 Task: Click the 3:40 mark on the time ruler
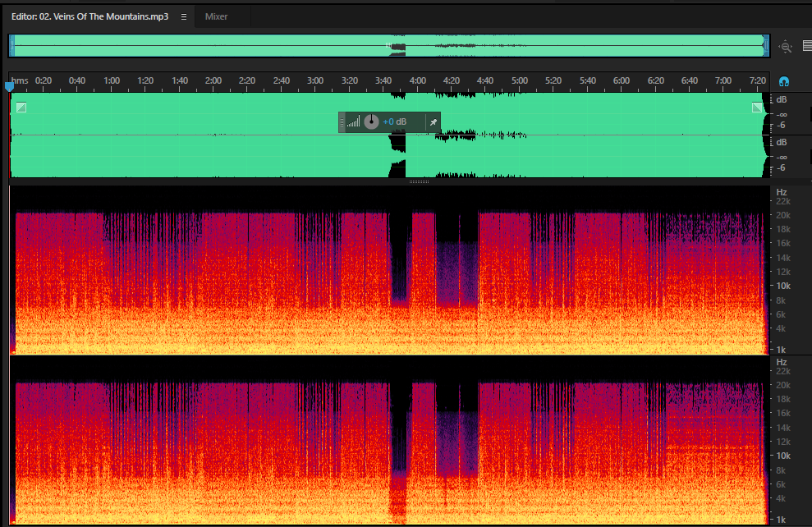point(383,80)
